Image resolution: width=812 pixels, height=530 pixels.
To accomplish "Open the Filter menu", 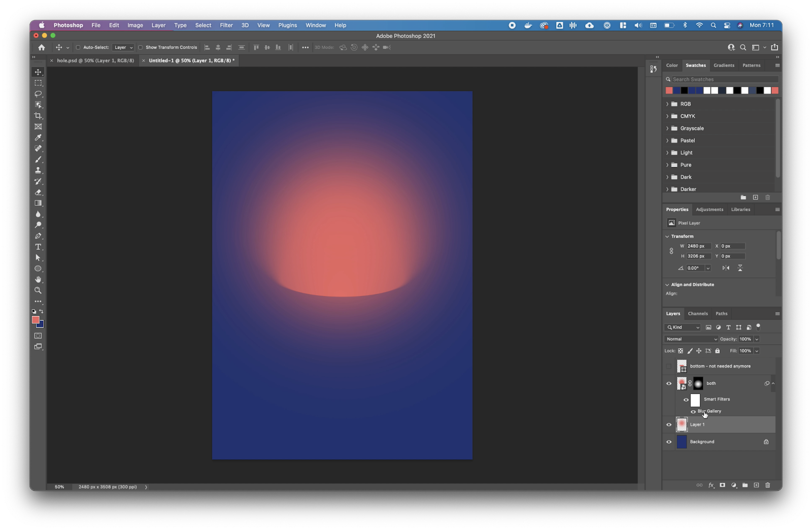I will click(226, 25).
